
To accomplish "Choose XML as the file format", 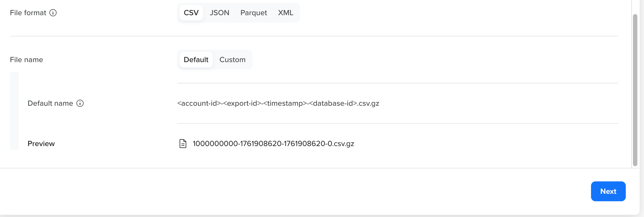I will coord(286,13).
